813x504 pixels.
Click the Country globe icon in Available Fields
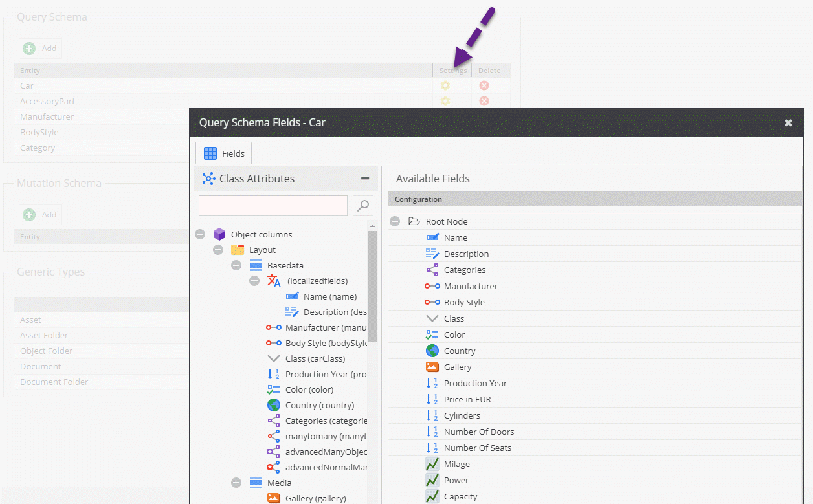432,351
